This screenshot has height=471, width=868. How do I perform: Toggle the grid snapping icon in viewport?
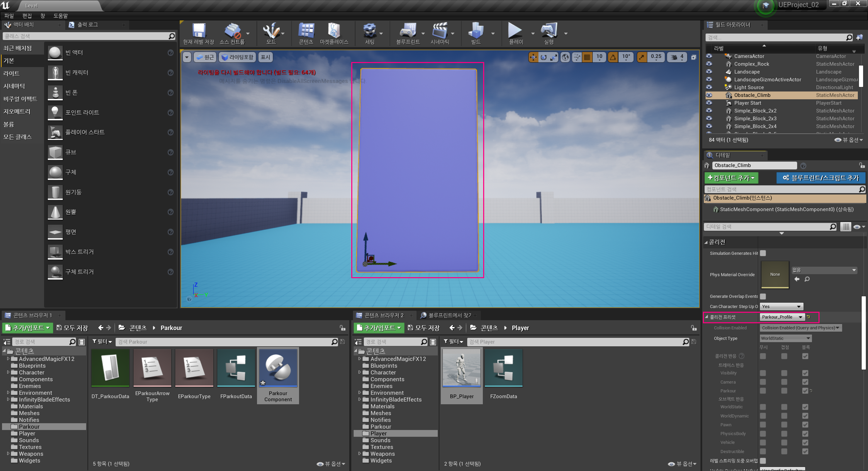click(x=587, y=57)
